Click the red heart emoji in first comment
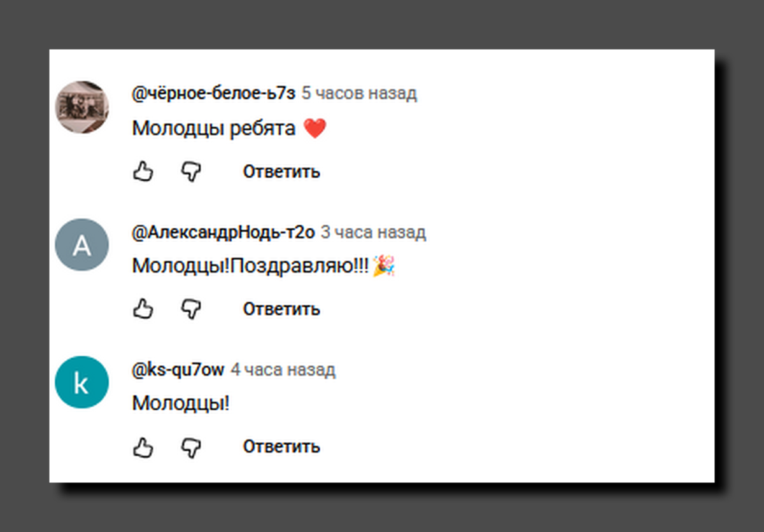The image size is (764, 532). [x=315, y=129]
